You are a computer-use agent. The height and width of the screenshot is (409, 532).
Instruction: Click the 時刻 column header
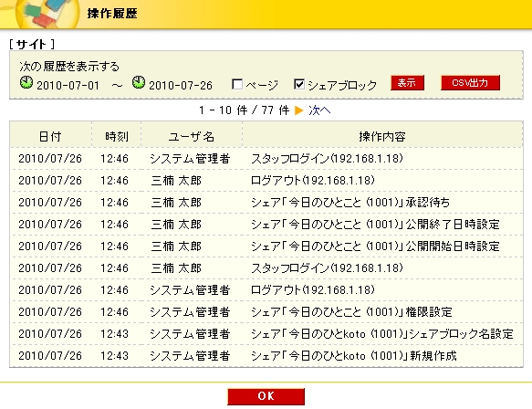[x=117, y=136]
